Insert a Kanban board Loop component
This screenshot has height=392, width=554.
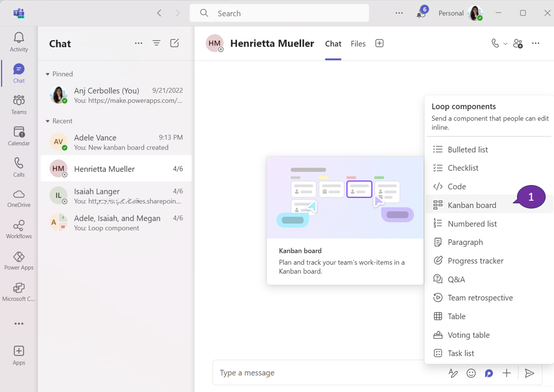473,205
